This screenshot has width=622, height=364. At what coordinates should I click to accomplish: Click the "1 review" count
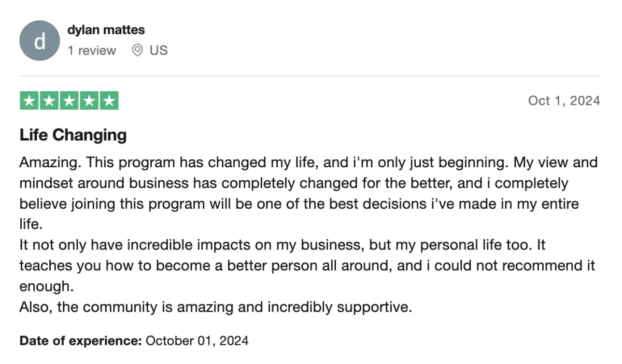[x=92, y=50]
